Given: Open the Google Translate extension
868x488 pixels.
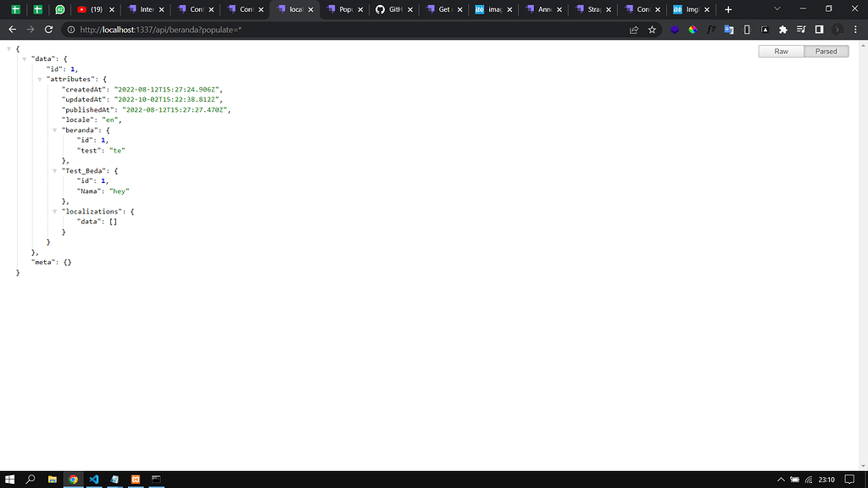Looking at the screenshot, I should (x=728, y=30).
